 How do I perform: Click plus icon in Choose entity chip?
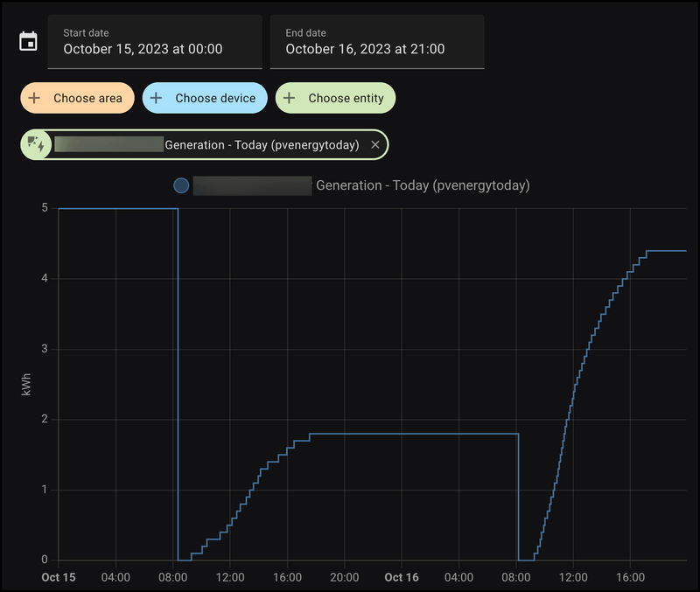tap(290, 98)
